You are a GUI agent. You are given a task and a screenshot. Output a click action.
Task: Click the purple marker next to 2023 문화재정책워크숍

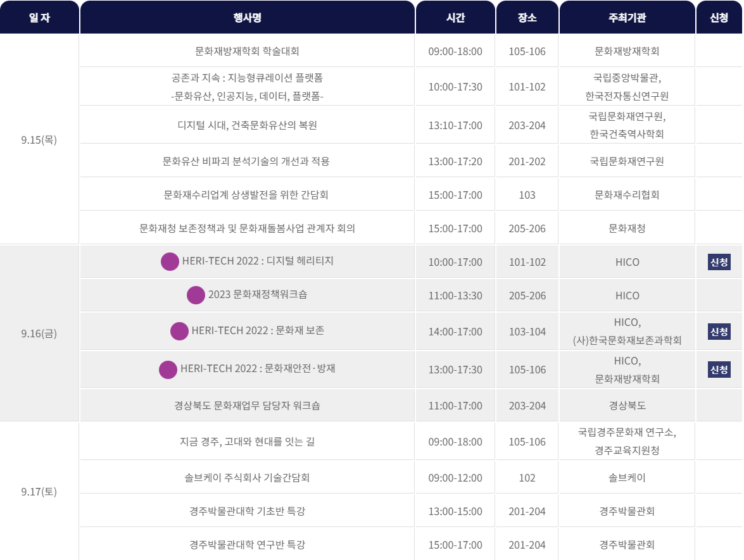coord(195,296)
